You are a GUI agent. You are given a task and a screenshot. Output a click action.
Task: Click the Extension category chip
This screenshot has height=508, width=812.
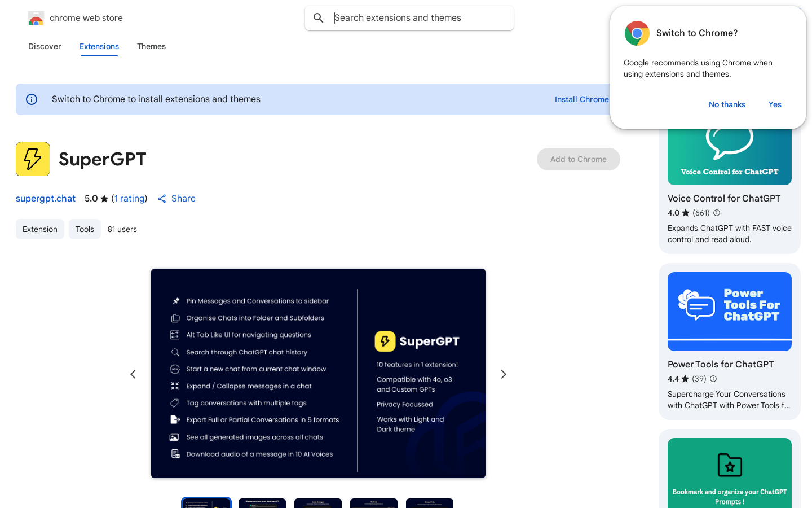[40, 229]
